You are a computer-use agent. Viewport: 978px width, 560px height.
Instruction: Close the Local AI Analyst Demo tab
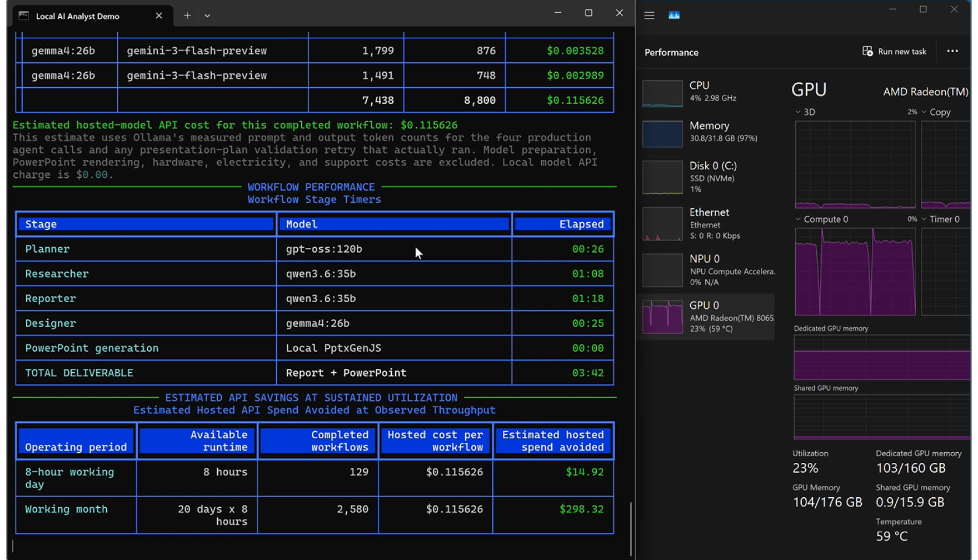pos(159,16)
